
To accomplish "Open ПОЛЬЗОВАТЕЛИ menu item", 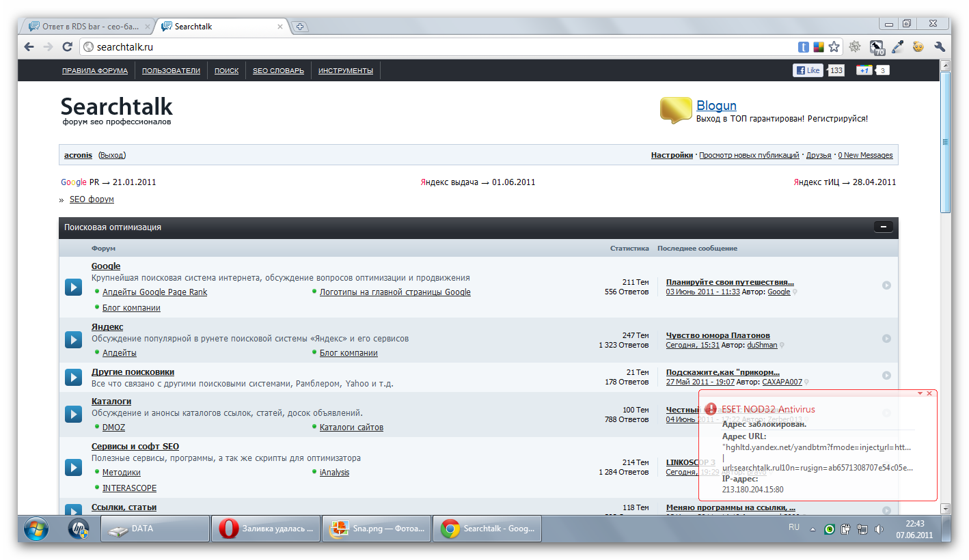I will pos(171,70).
